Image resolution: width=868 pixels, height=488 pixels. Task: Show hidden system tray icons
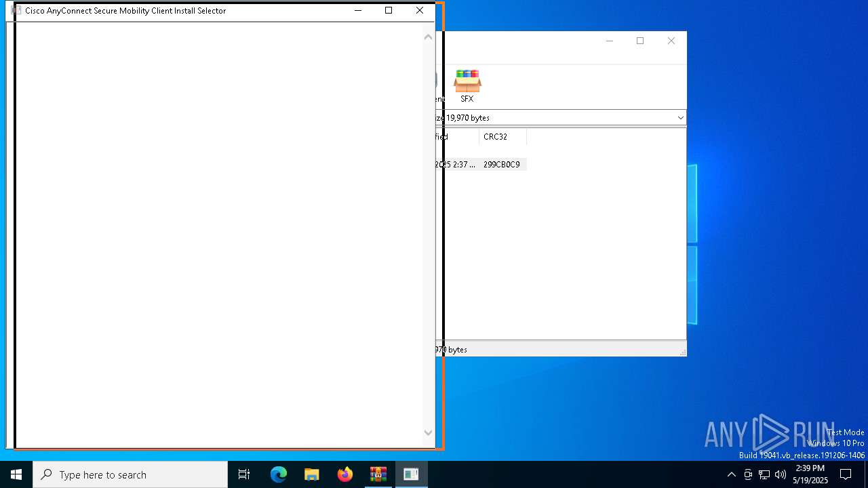(732, 474)
